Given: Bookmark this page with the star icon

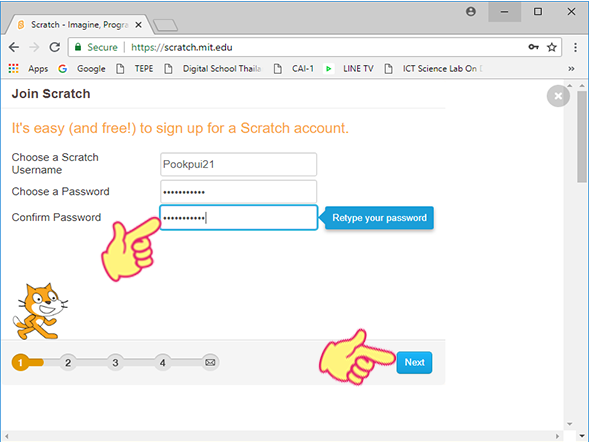Looking at the screenshot, I should tap(551, 47).
